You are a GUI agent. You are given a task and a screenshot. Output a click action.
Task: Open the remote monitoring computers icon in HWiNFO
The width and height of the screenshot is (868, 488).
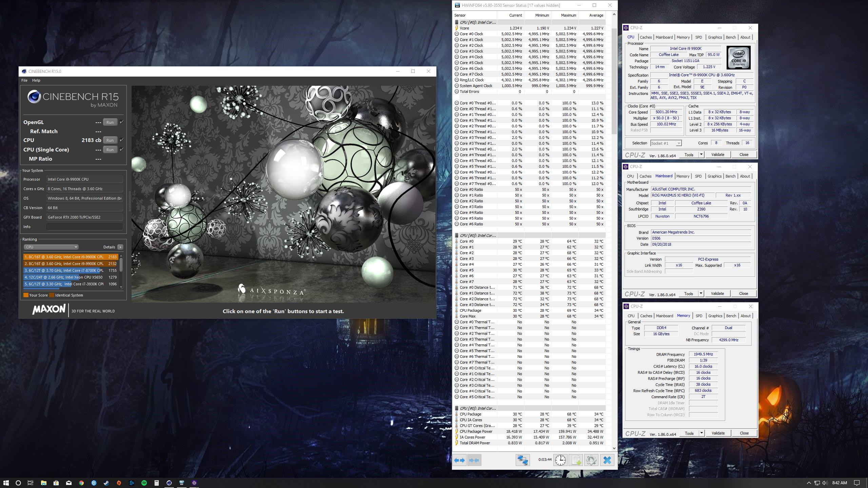point(522,460)
